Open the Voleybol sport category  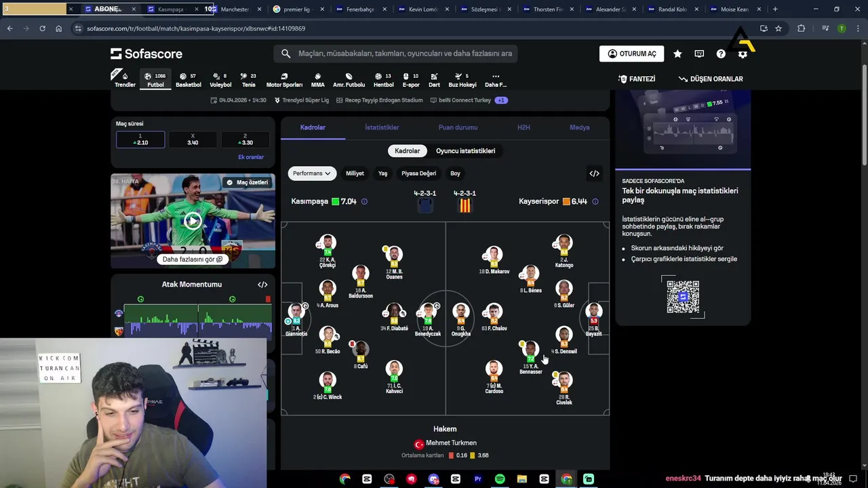tap(220, 80)
